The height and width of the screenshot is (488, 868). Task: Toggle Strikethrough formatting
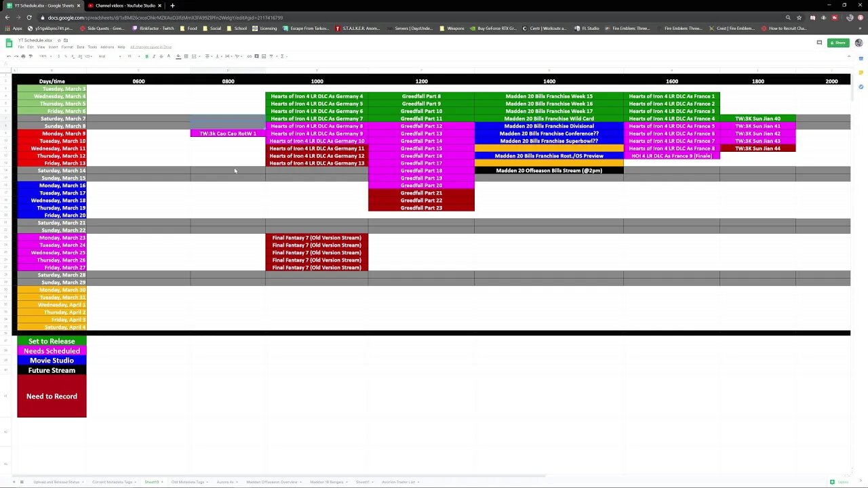161,56
